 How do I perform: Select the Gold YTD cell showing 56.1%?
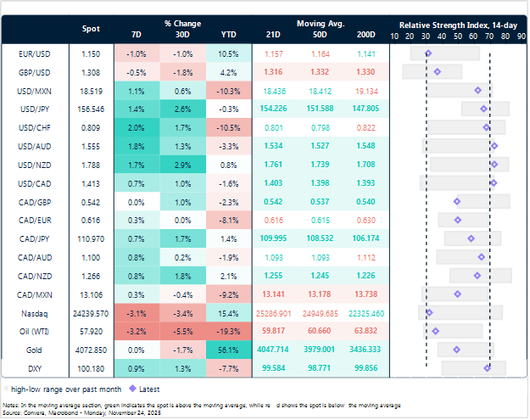tap(228, 349)
